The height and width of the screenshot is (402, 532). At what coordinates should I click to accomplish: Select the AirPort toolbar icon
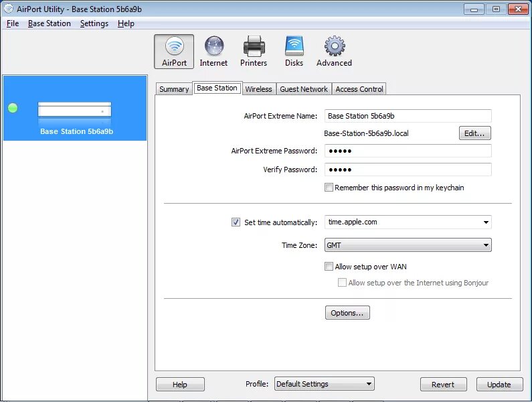pos(174,52)
